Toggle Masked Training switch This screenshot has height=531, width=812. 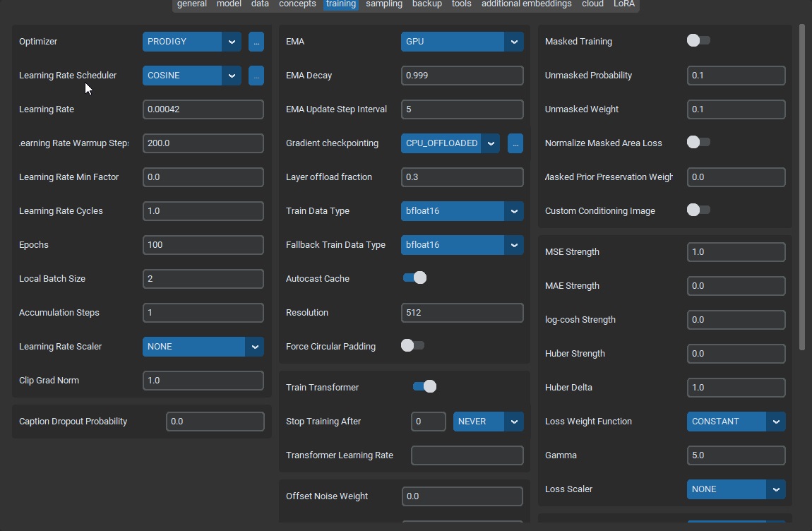click(x=698, y=40)
